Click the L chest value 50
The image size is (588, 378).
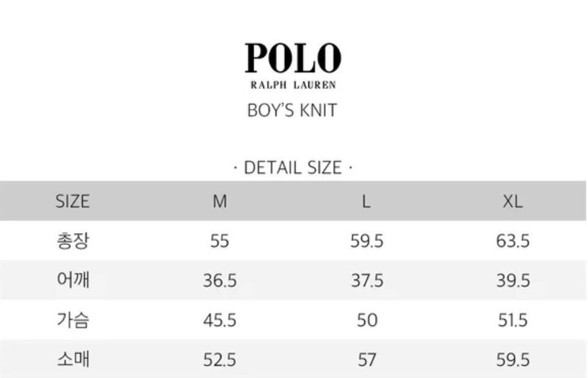[367, 320]
